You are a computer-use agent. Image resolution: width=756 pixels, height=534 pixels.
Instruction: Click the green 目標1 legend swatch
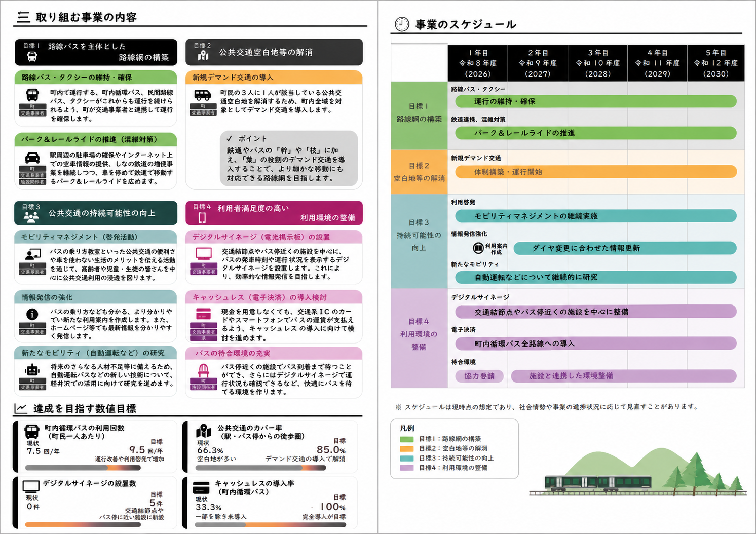click(407, 439)
